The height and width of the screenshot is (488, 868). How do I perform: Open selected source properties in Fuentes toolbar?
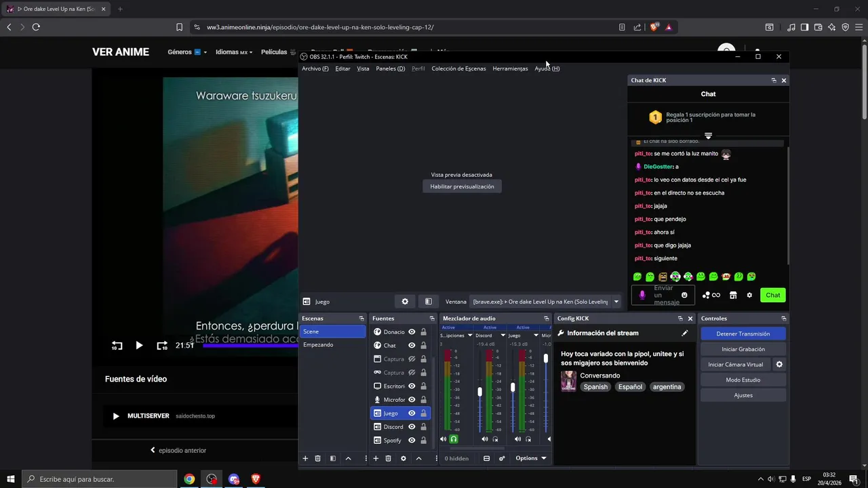point(403,459)
